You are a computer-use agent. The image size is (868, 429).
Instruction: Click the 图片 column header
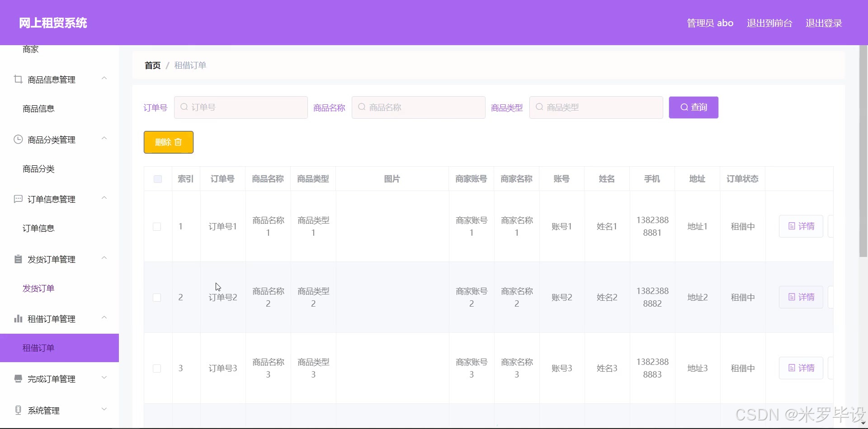pos(392,179)
